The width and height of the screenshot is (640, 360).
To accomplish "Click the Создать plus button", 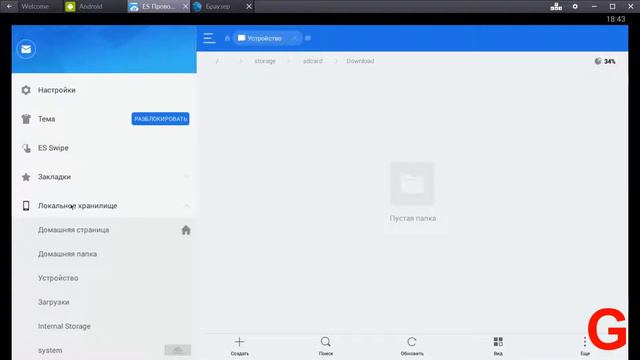I will (240, 346).
